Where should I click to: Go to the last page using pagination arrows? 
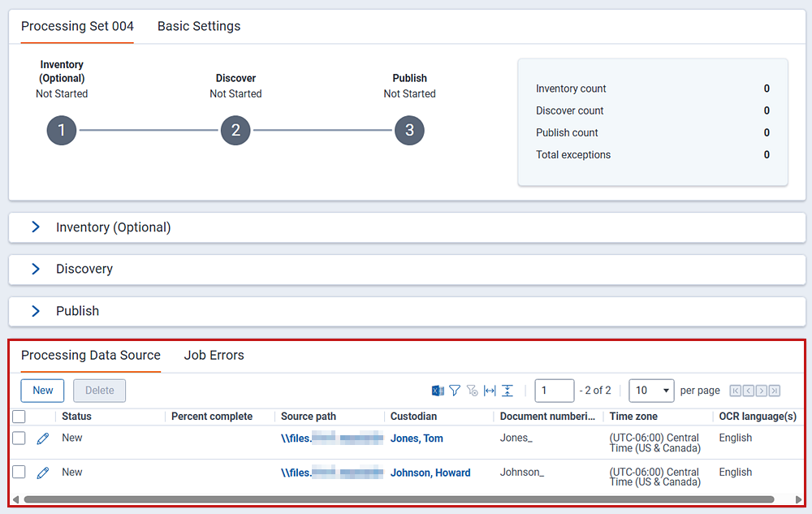pyautogui.click(x=772, y=391)
